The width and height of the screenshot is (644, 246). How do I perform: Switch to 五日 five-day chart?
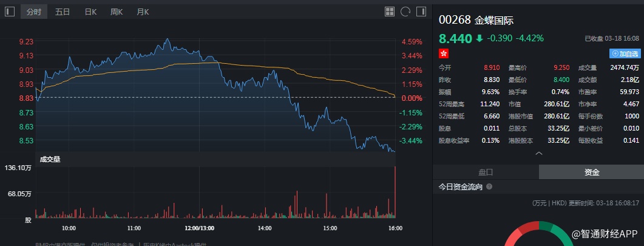pyautogui.click(x=63, y=12)
